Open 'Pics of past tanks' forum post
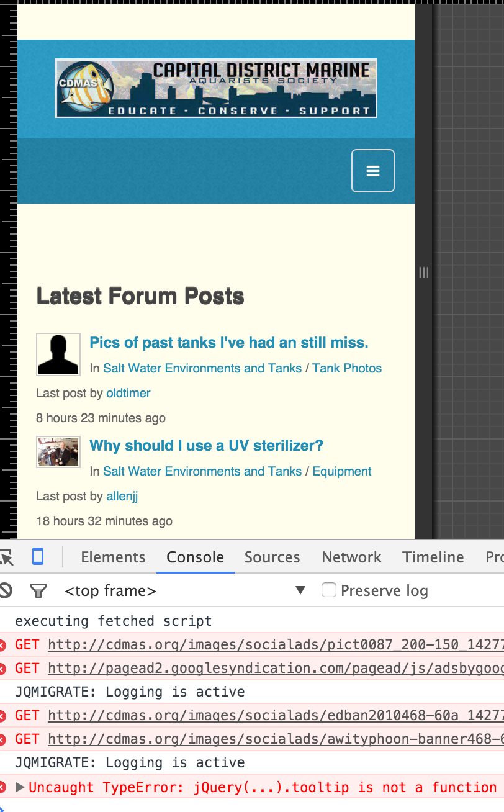 click(x=229, y=343)
